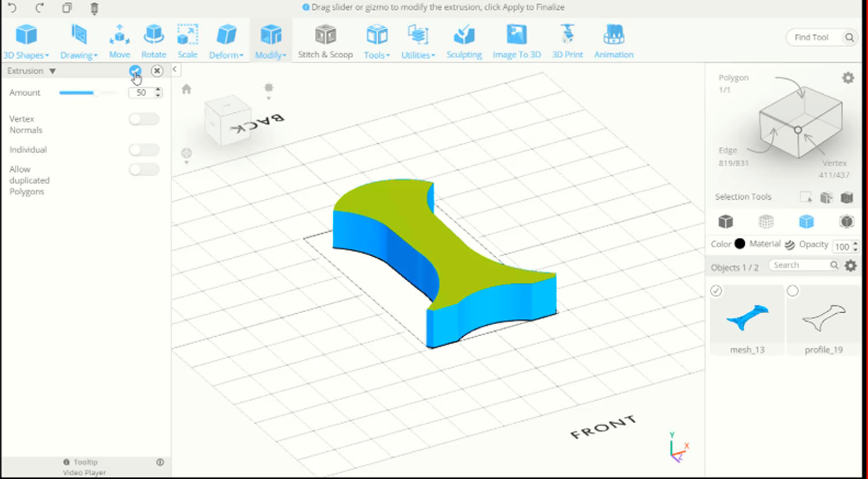Click the Polygon selection label

(x=733, y=78)
